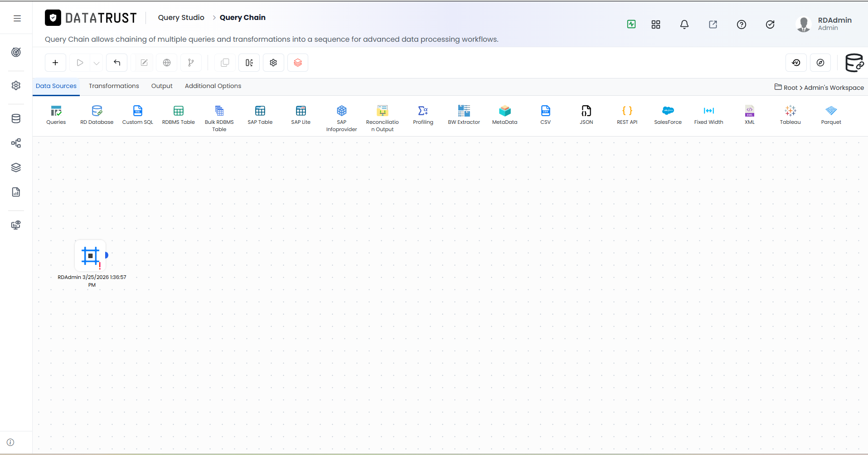Click the Query Studio breadcrumb
Screen dimensions: 868x455
[181, 17]
